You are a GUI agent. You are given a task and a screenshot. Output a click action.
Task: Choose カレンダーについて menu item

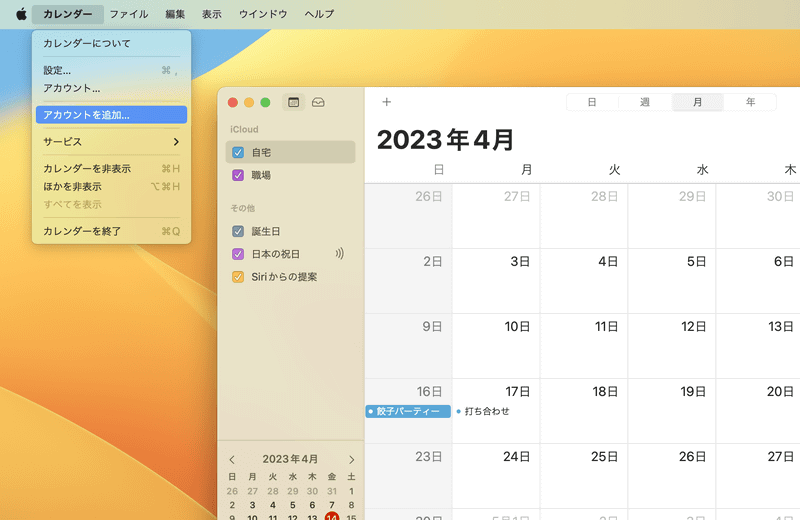coord(111,43)
